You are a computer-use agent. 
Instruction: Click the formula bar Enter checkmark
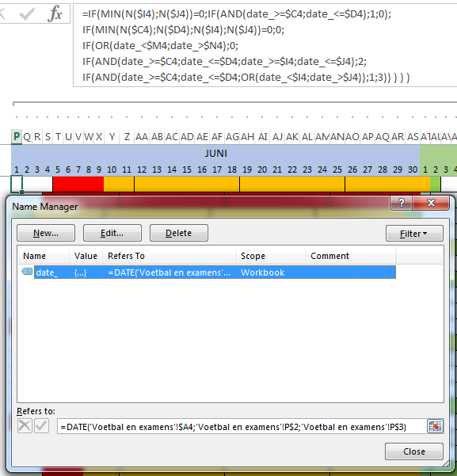click(x=27, y=14)
